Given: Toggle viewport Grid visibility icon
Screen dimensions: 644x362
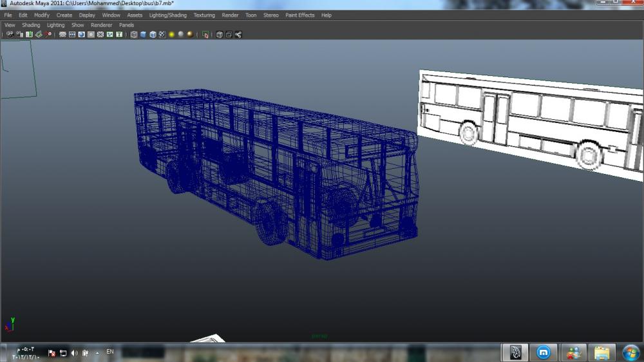Looking at the screenshot, I should tap(62, 35).
